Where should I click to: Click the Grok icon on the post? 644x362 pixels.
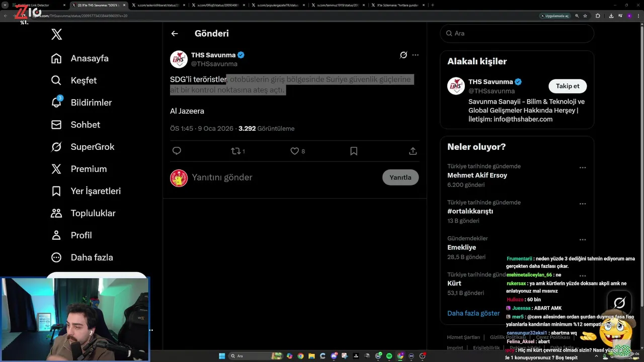pyautogui.click(x=404, y=55)
